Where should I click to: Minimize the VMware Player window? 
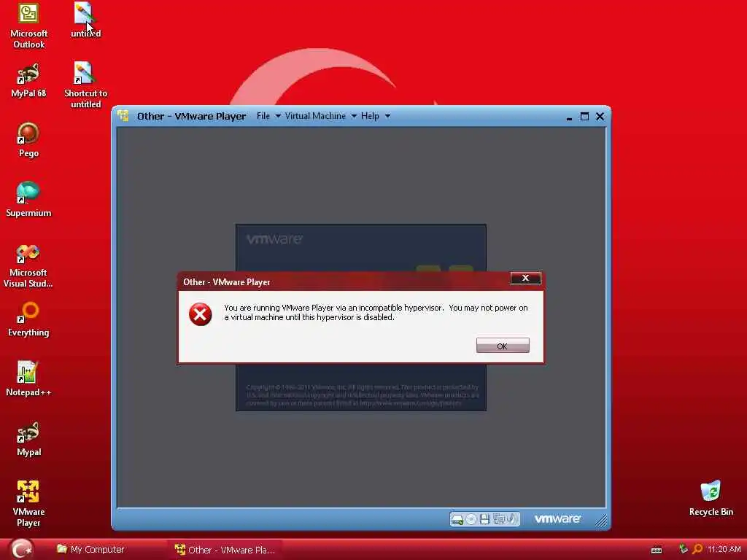click(569, 117)
